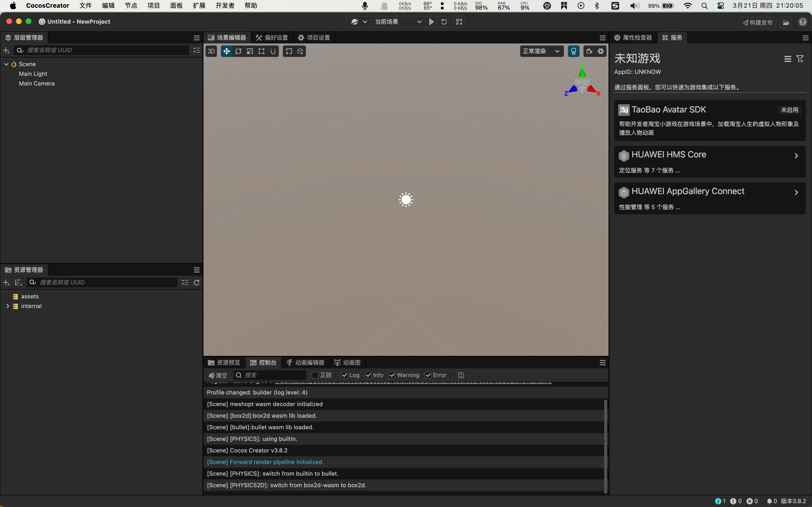Viewport: 812px width, 507px height.
Task: Clear the console with 清空 button
Action: (x=218, y=375)
